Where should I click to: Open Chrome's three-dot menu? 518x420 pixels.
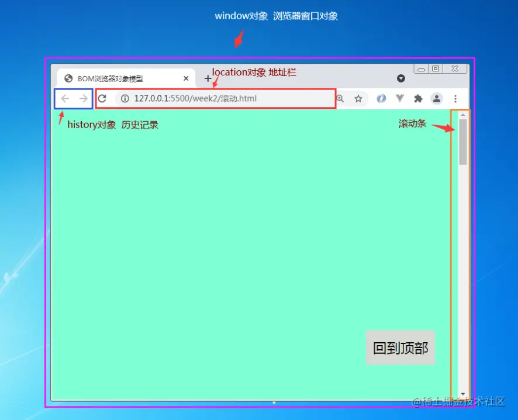(455, 98)
